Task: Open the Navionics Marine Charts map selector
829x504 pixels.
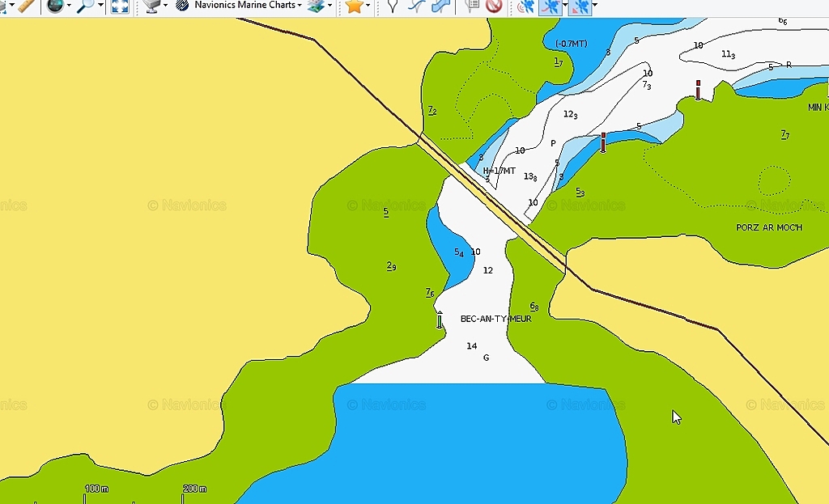Action: [x=248, y=6]
